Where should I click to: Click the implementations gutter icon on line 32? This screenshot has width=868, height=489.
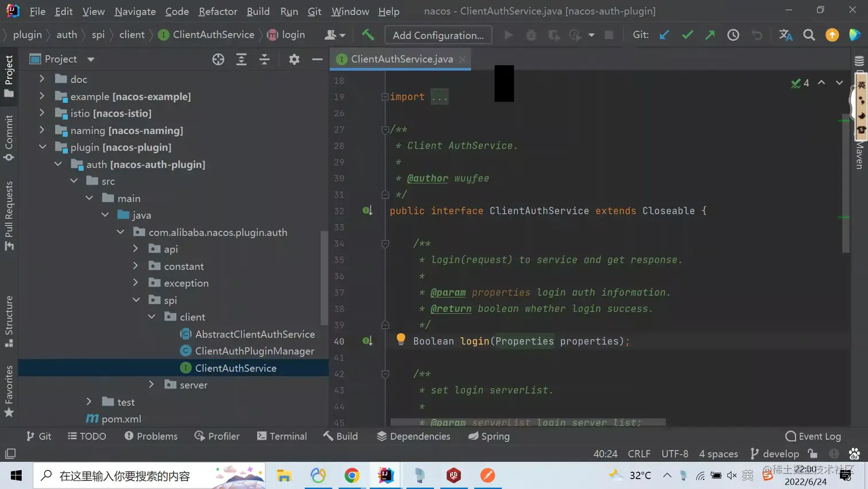[367, 210]
